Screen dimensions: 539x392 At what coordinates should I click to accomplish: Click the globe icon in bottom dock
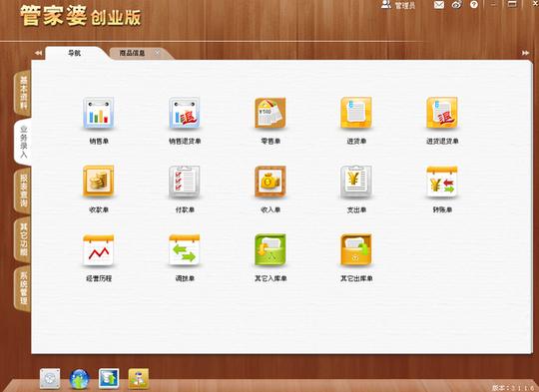(80, 379)
